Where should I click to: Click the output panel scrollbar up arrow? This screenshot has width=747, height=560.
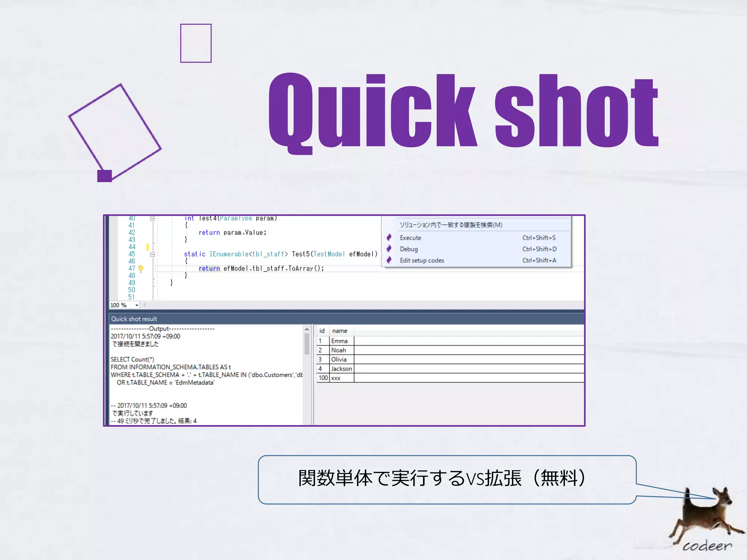(x=307, y=329)
